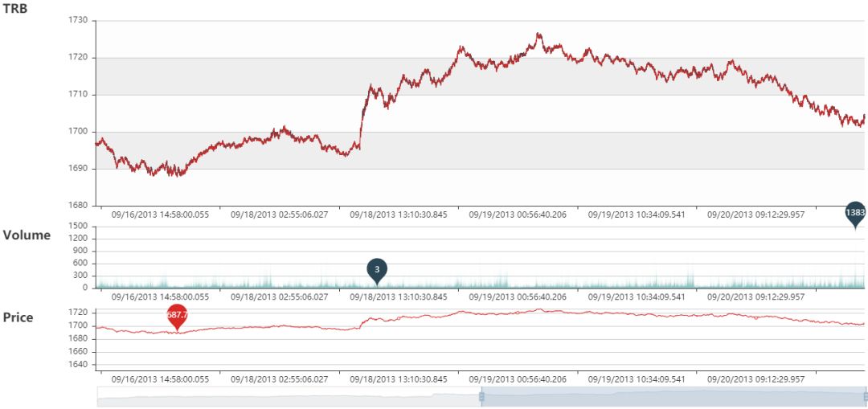Click the TRB chart title
This screenshot has width=868, height=409.
[16, 10]
